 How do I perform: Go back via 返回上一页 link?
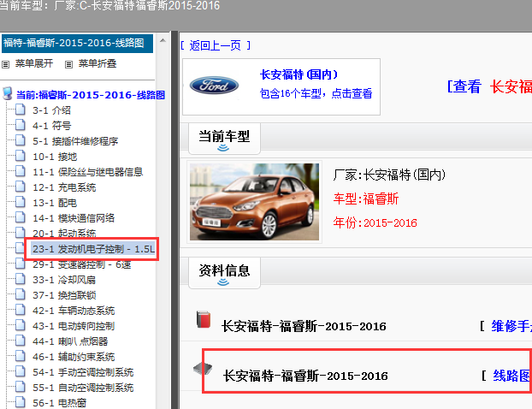215,45
